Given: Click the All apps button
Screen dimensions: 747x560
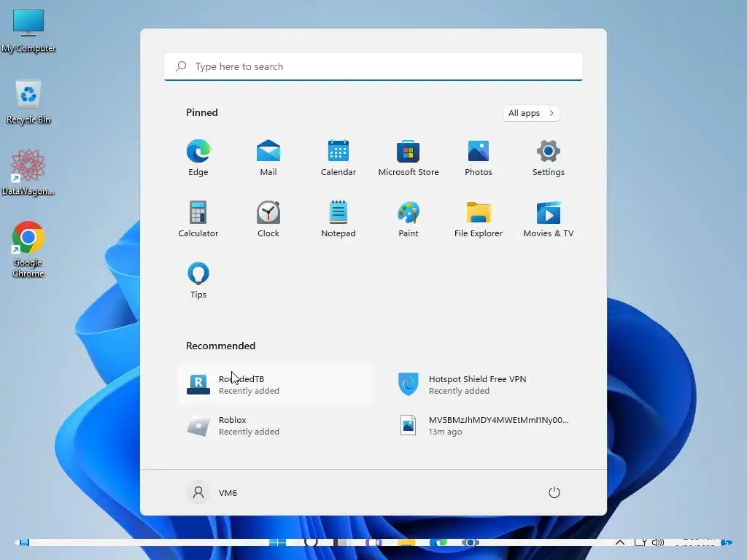Looking at the screenshot, I should (x=531, y=113).
